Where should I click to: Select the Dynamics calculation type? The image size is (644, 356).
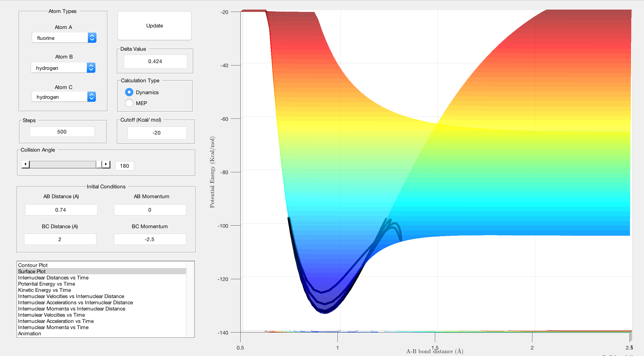coord(129,92)
